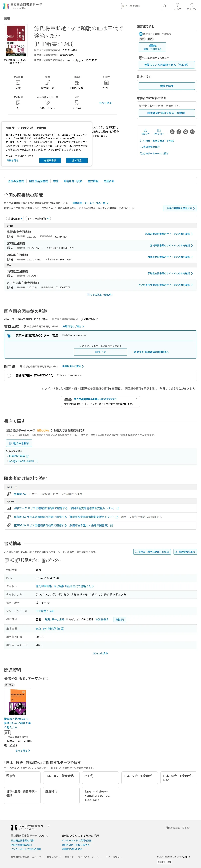Click the NDL Search logo at top
This screenshot has width=201, height=868.
[x=22, y=6]
